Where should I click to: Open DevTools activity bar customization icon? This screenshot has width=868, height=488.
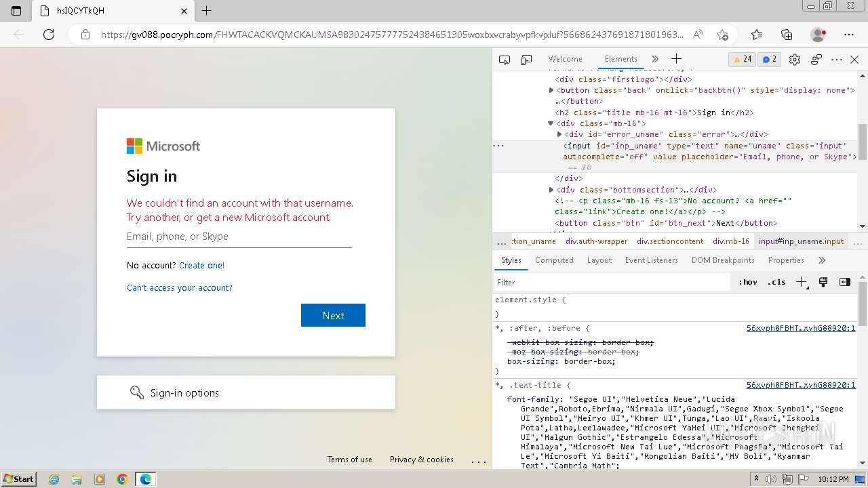pyautogui.click(x=816, y=60)
